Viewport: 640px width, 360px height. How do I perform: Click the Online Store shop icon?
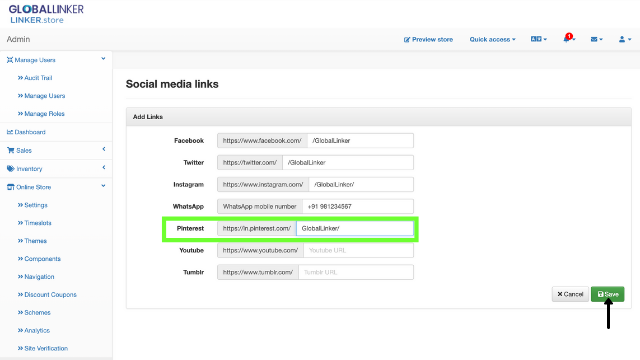point(11,187)
